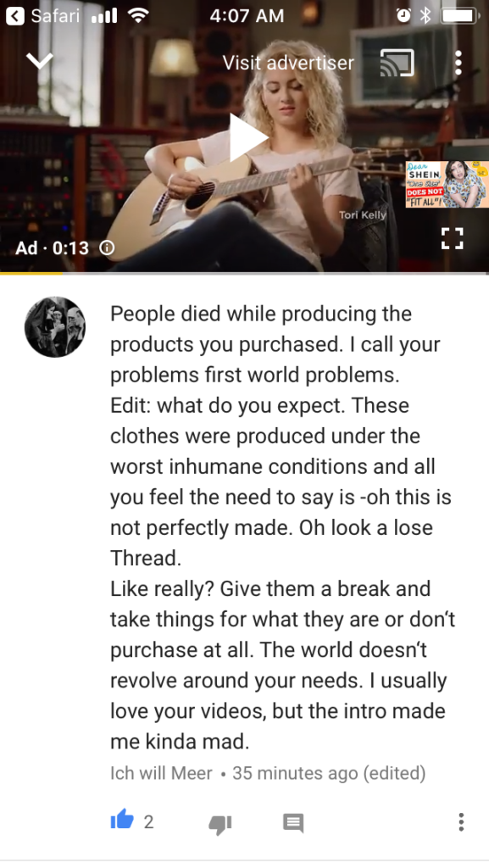489x868 pixels.
Task: Tap Visit advertiser link
Action: 288,63
